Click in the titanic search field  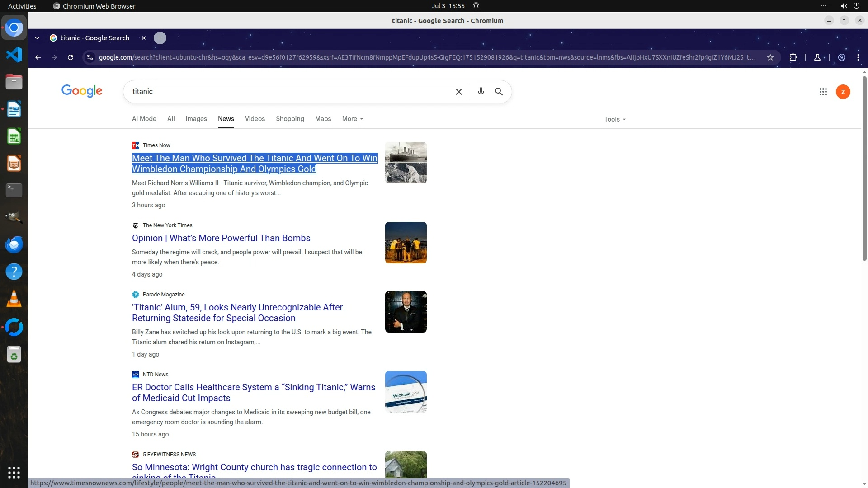point(289,92)
